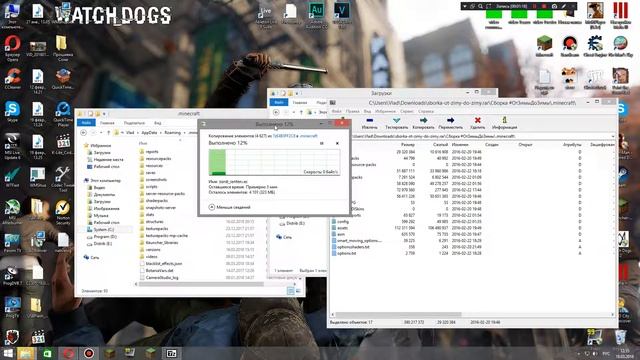Click the Тестировать (Test) icon in 7-Zip

pos(396,120)
